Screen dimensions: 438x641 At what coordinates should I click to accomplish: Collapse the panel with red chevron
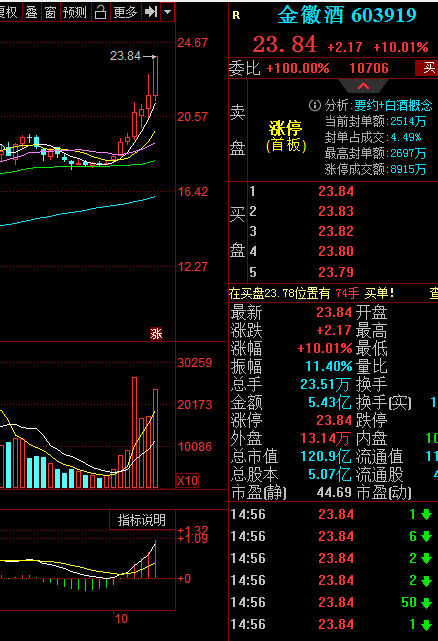point(363,86)
